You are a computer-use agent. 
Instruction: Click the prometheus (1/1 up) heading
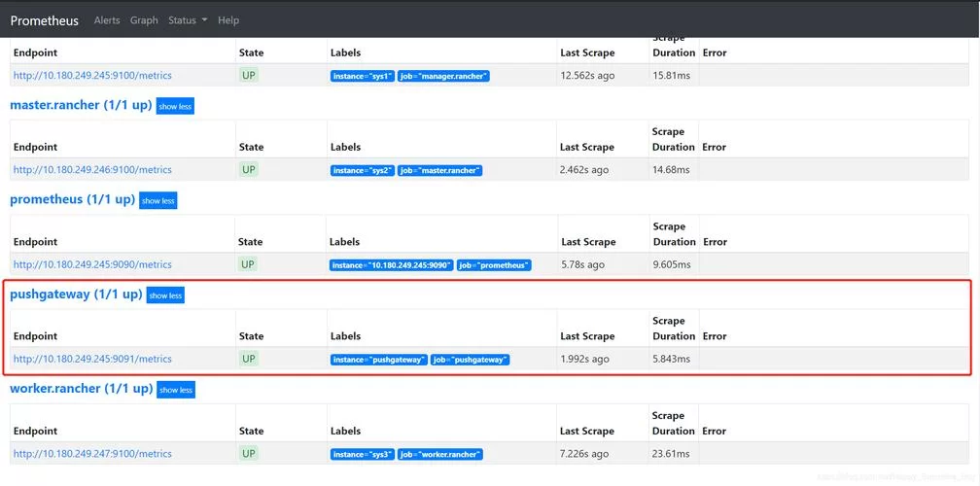[x=73, y=199]
